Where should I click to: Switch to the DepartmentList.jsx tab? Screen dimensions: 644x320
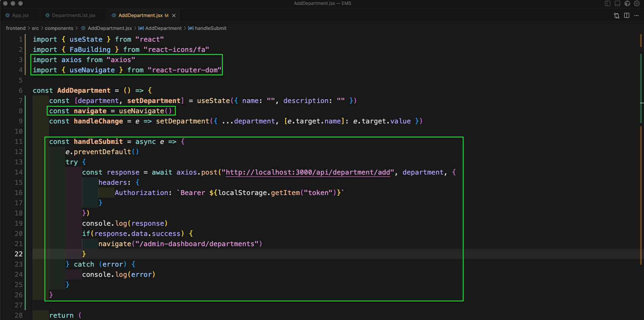point(73,16)
